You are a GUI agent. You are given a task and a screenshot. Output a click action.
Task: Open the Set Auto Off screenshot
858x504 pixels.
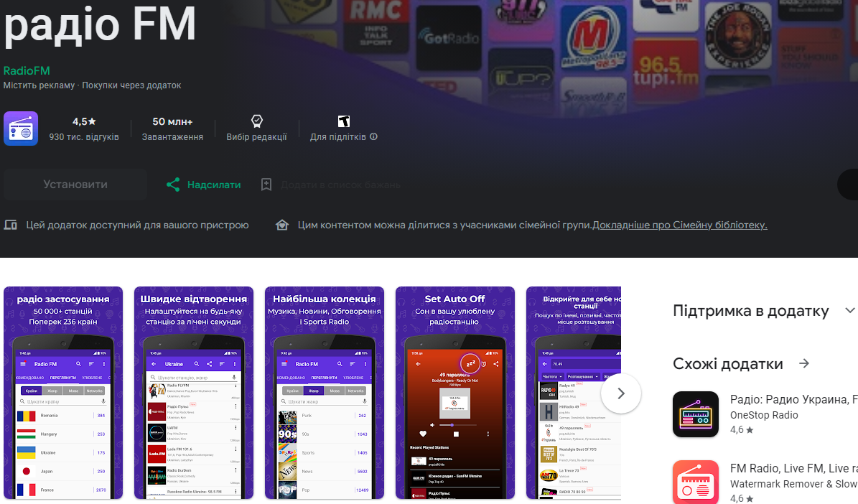tap(454, 393)
